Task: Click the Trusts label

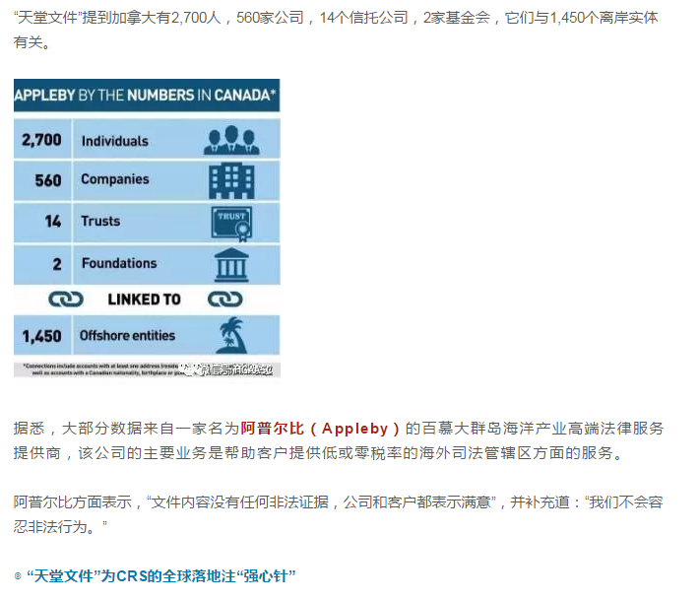Action: pos(100,221)
